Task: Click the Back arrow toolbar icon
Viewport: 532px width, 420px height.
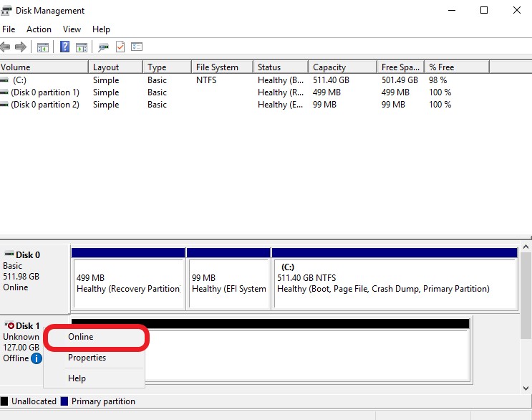Action: [6, 47]
